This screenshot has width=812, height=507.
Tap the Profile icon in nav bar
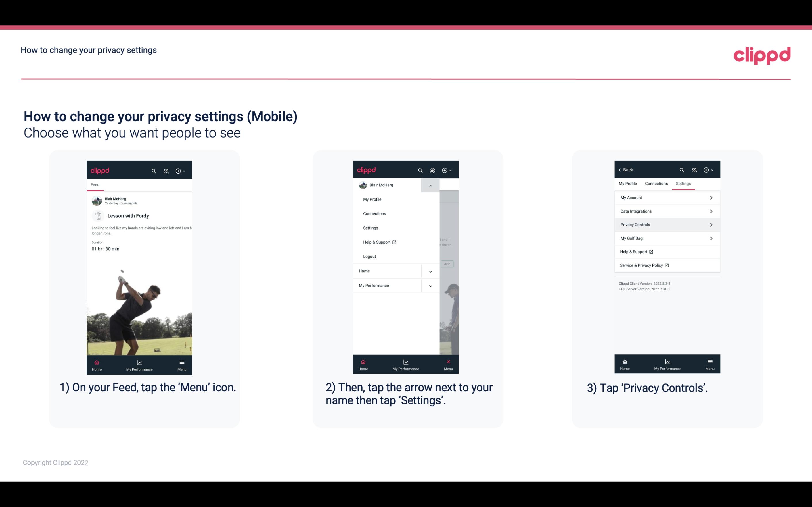(166, 170)
